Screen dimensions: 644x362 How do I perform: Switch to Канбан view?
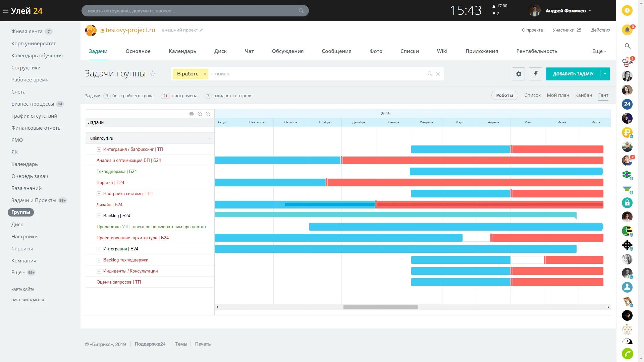tap(584, 95)
